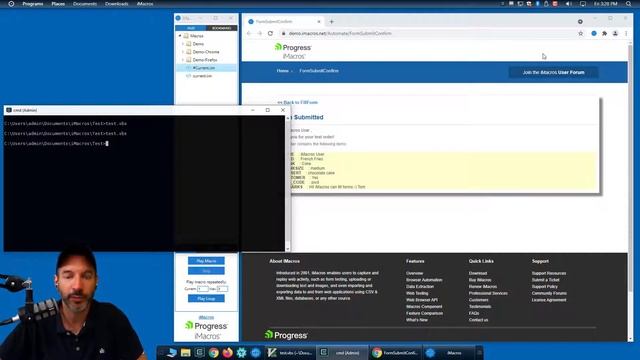
Task: Open Support Resources footer link
Action: point(549,273)
